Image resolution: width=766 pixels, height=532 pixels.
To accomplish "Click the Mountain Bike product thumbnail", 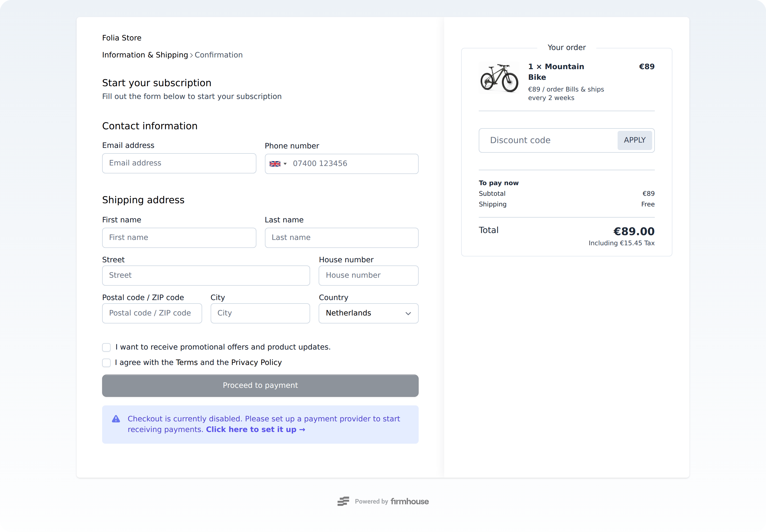I will pyautogui.click(x=499, y=78).
